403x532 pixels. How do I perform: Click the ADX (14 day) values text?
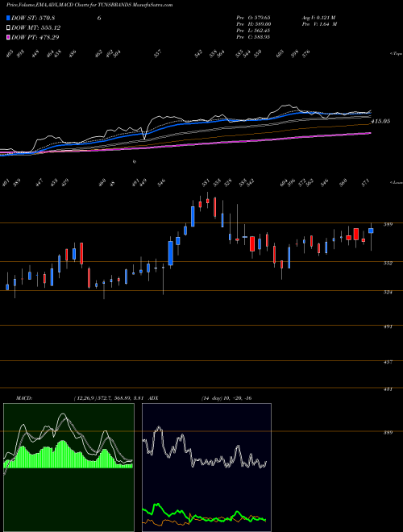click(226, 398)
